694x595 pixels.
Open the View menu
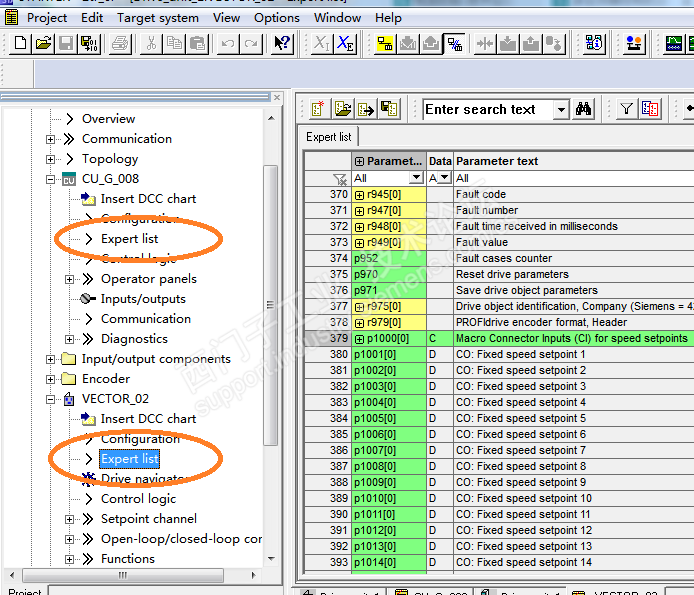click(226, 18)
